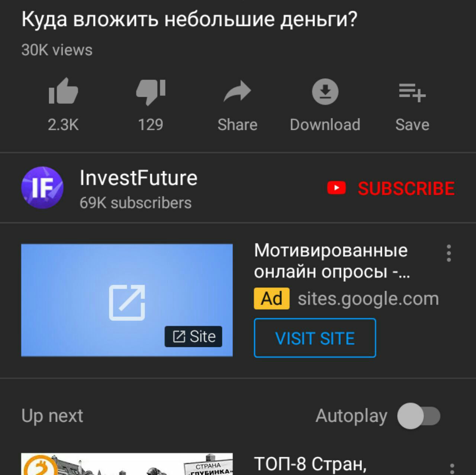Tap the Download icon
The height and width of the screenshot is (475, 476).
(325, 91)
